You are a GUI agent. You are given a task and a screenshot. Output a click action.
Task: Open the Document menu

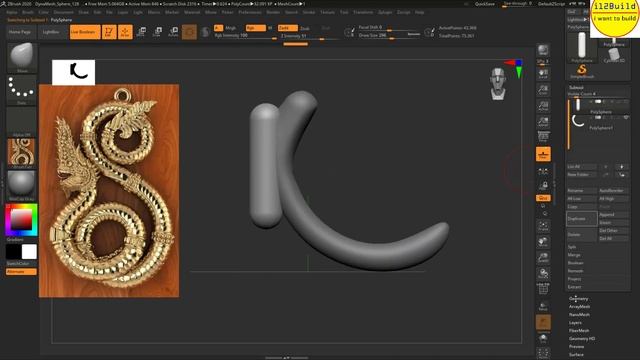click(x=64, y=12)
